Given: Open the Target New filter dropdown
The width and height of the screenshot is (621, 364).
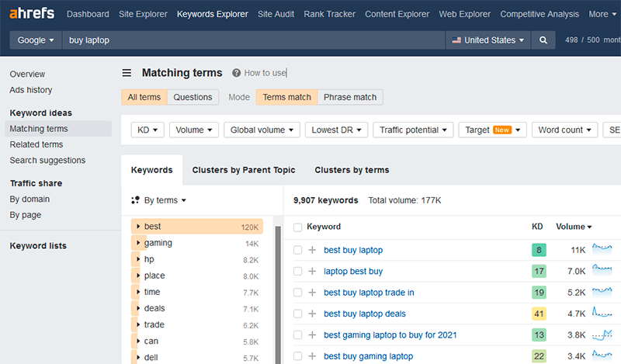Looking at the screenshot, I should click(x=493, y=130).
